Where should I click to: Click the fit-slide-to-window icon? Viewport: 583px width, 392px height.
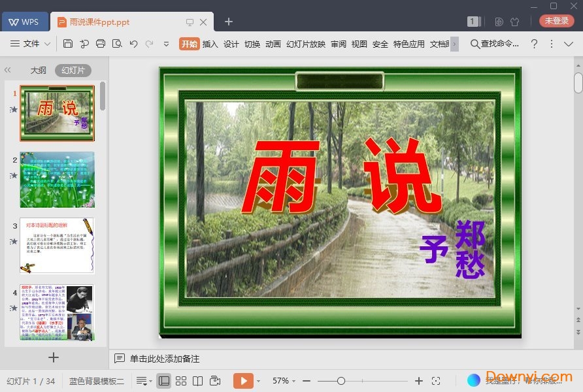click(x=436, y=380)
